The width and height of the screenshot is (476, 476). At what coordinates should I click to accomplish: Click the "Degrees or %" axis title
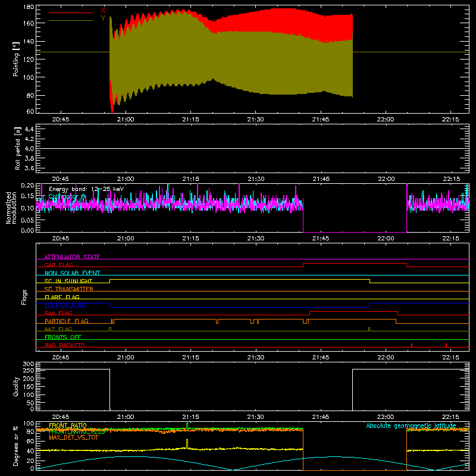pyautogui.click(x=16, y=446)
